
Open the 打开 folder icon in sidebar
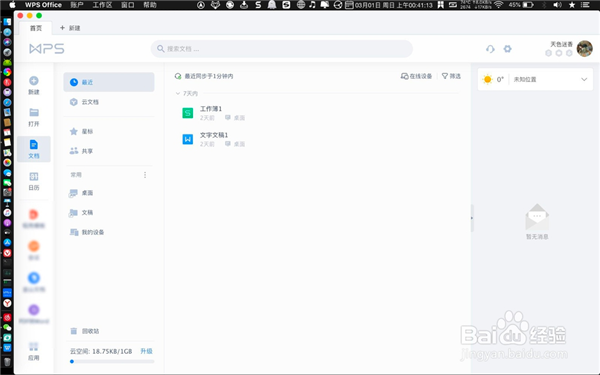pyautogui.click(x=34, y=112)
